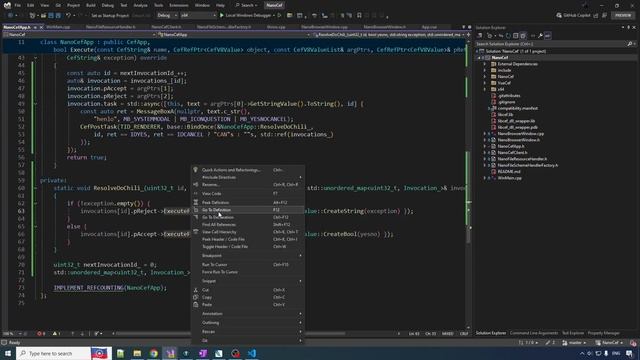Click the Save All toolbar icon
The height and width of the screenshot is (360, 640).
[58, 16]
